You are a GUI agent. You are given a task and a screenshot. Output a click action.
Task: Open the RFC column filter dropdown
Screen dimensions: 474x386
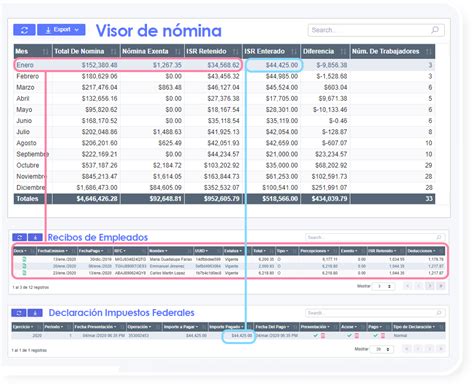[124, 251]
